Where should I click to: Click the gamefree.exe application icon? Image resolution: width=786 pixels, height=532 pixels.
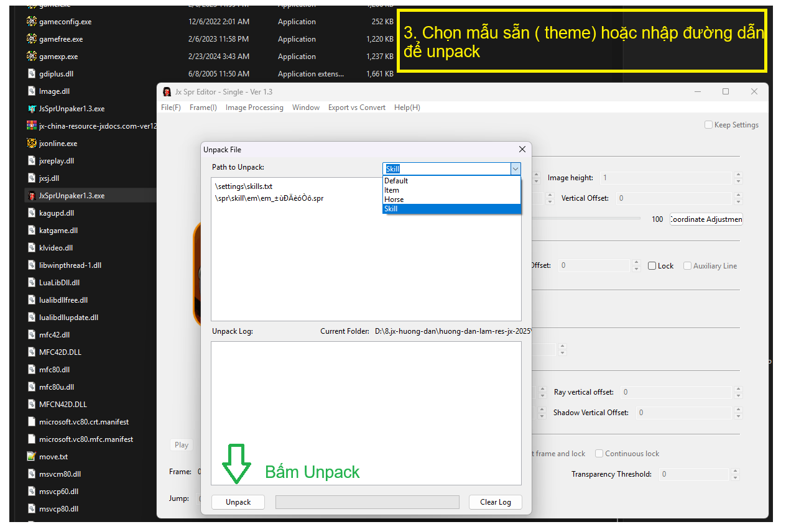(x=32, y=39)
